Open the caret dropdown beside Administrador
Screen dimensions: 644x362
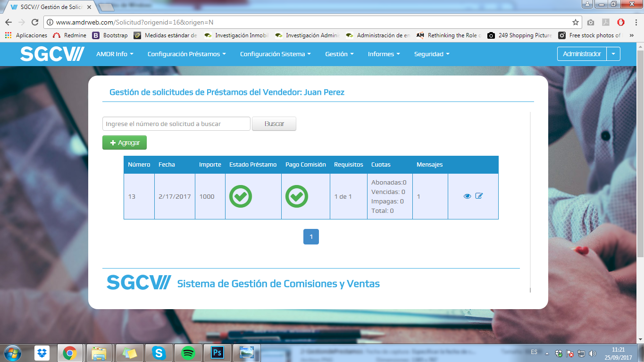click(x=613, y=54)
